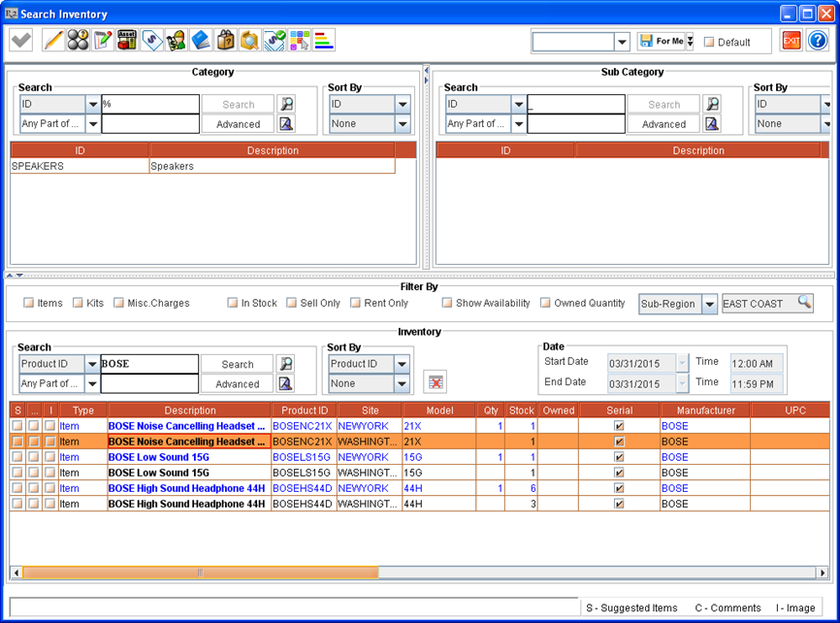Select BOSE Low Sound 15G NEWYORK row

tap(419, 457)
